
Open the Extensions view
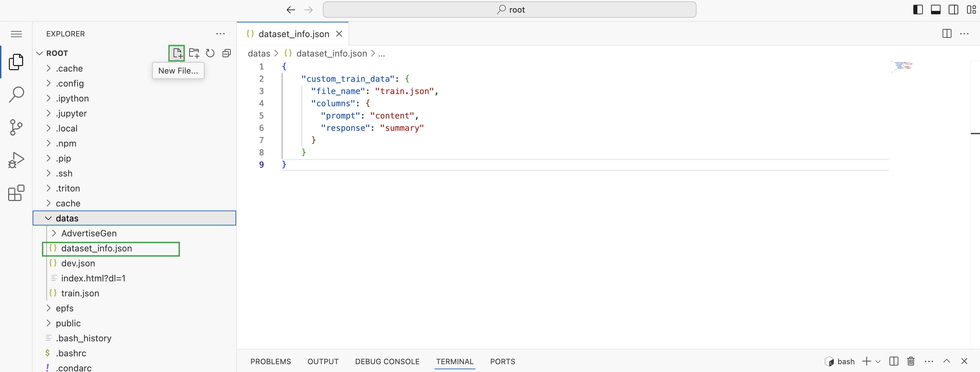16,193
